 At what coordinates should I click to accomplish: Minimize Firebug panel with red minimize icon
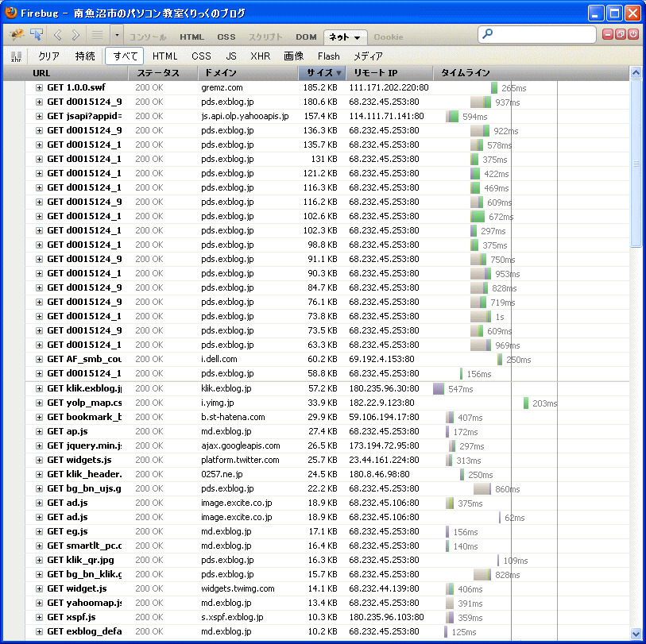click(608, 35)
